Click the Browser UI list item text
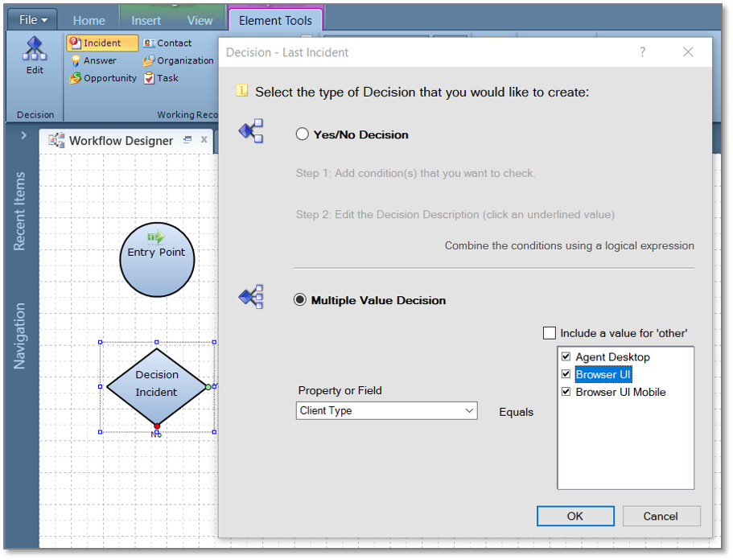Screen dimensions: 733x560 pyautogui.click(x=603, y=374)
